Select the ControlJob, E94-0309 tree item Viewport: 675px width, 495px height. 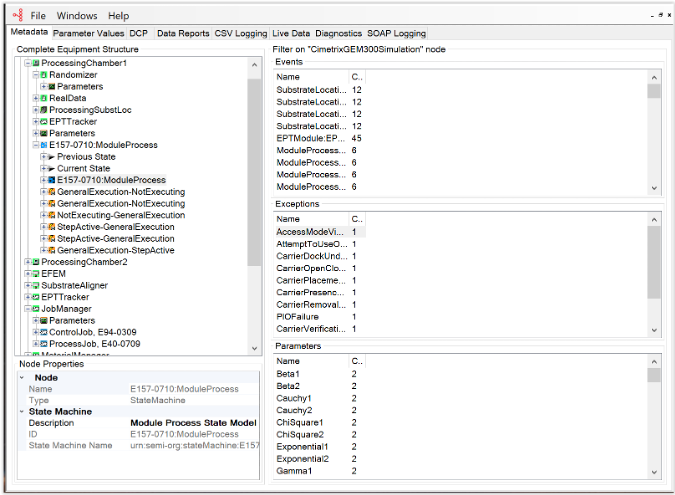click(93, 332)
